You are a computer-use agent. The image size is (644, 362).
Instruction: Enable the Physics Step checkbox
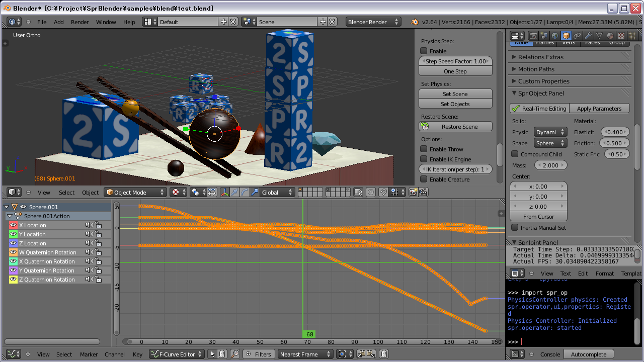[424, 51]
